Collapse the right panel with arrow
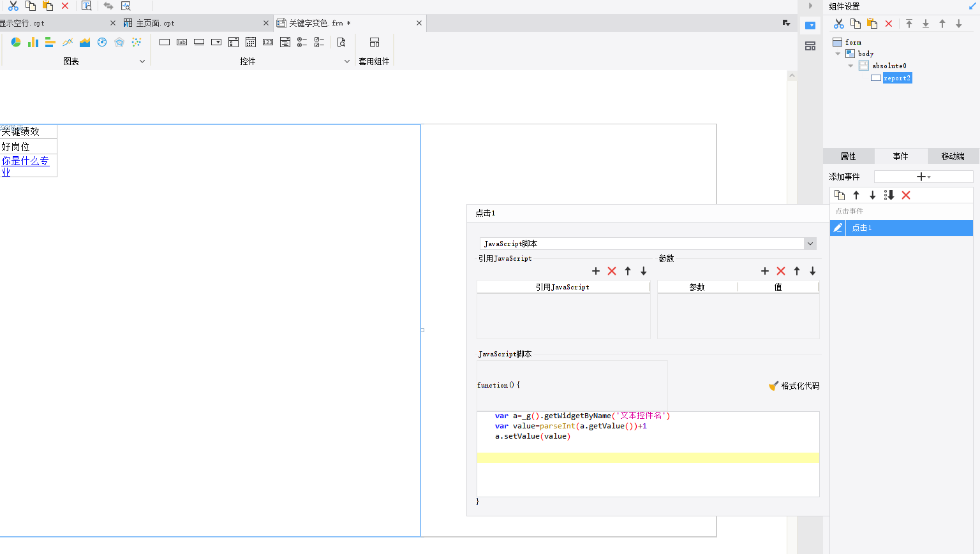 [x=810, y=6]
